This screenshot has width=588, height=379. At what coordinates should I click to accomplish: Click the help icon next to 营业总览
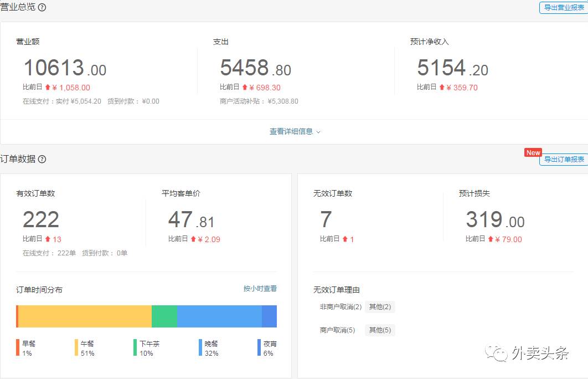pyautogui.click(x=43, y=7)
